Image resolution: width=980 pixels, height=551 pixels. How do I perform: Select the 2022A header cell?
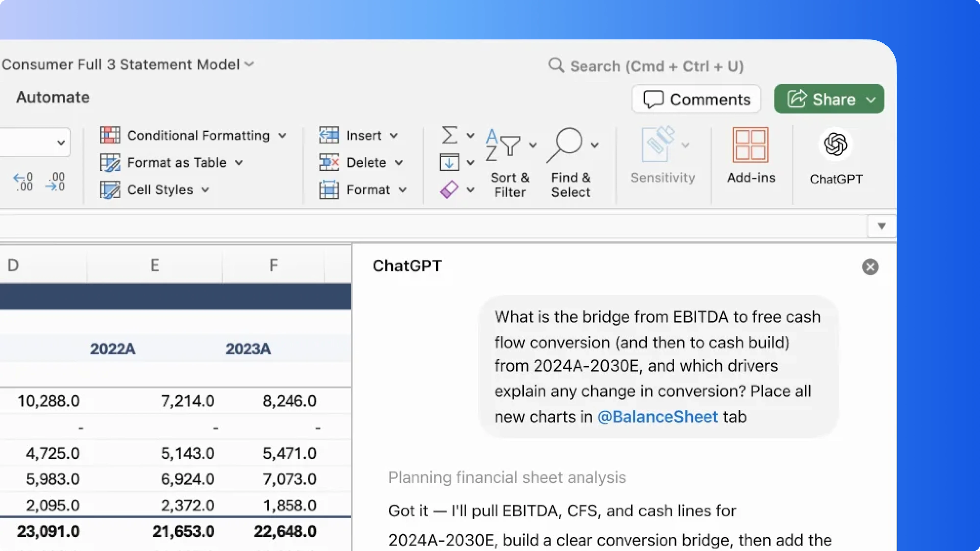(x=113, y=349)
